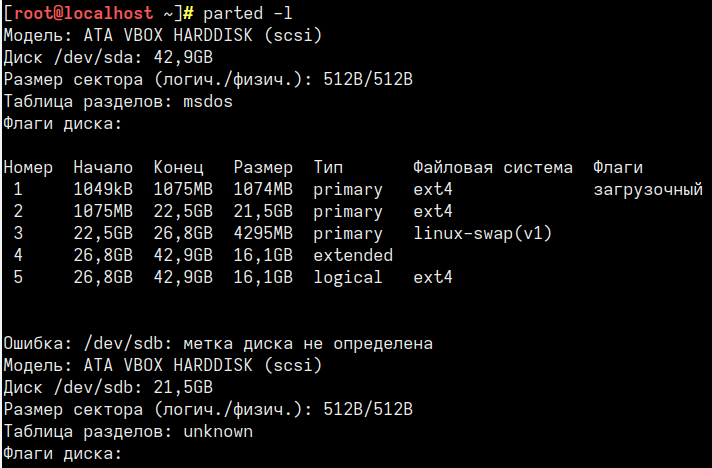This screenshot has height=468, width=712.
Task: Click the 'linux-swap(v1)' filesystem entry
Action: point(482,233)
